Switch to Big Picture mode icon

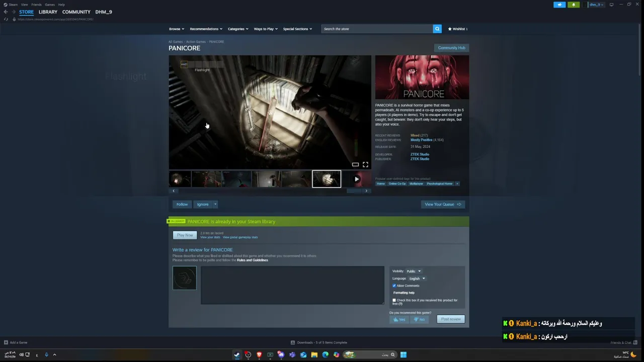click(611, 5)
